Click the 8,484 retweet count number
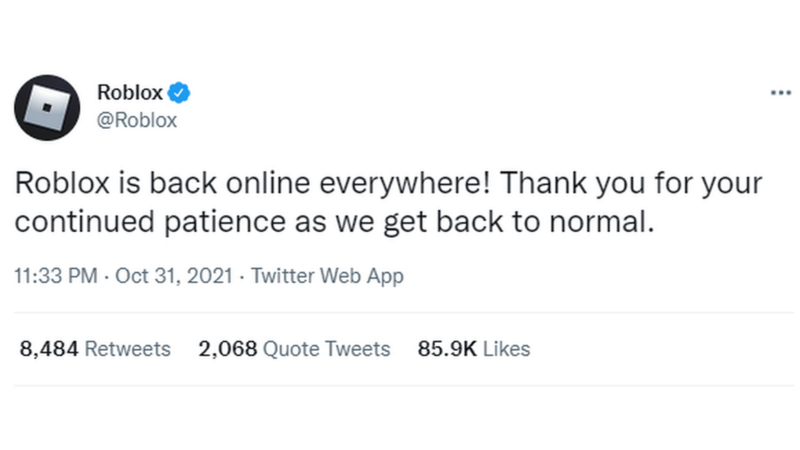Screen dimensions: 800x450 click(x=50, y=349)
